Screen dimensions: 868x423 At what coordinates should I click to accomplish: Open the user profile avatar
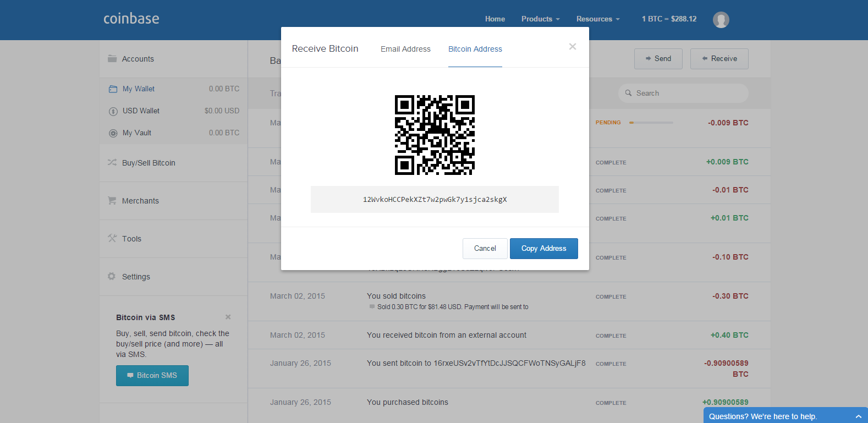point(721,20)
